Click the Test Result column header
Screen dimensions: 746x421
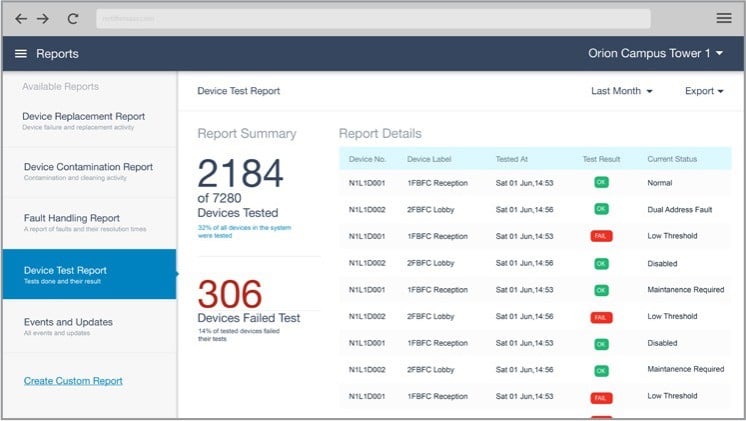[601, 159]
